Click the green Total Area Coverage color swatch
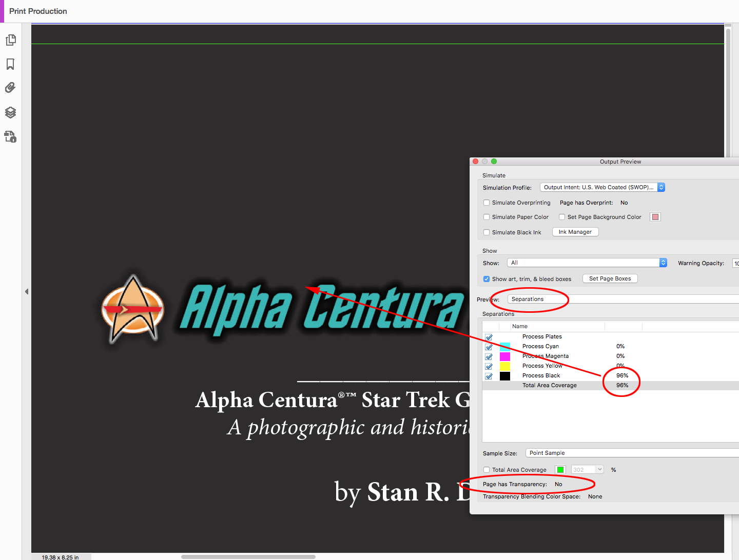Viewport: 739px width, 560px height. pyautogui.click(x=560, y=469)
